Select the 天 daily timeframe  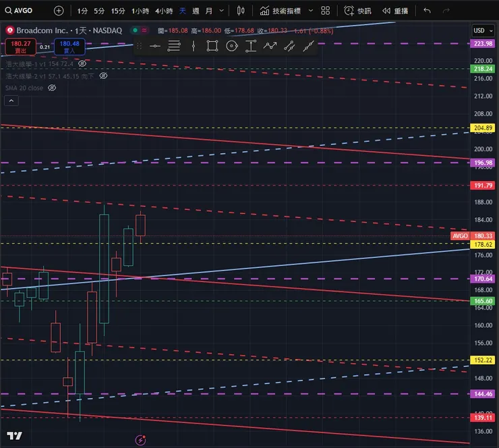(182, 11)
